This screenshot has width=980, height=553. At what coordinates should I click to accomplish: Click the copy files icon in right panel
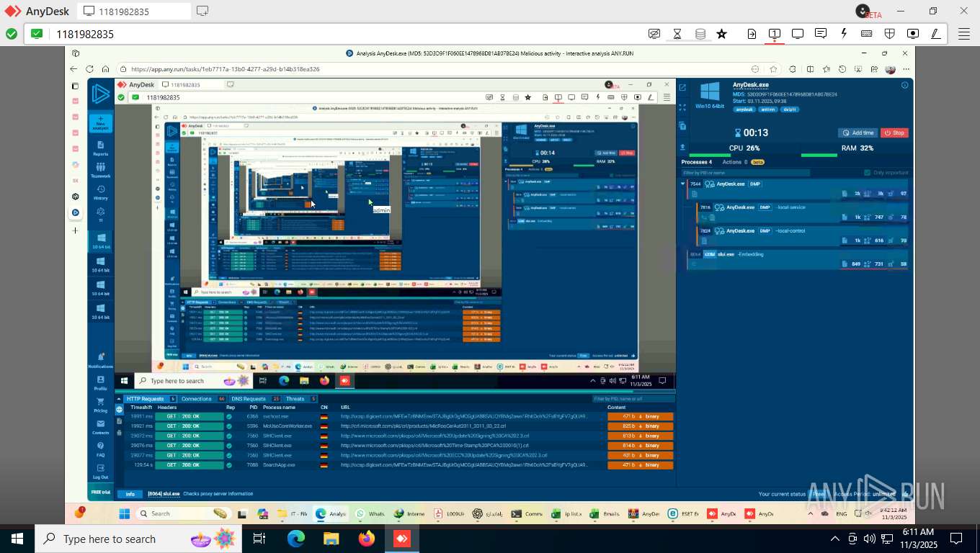[682, 126]
